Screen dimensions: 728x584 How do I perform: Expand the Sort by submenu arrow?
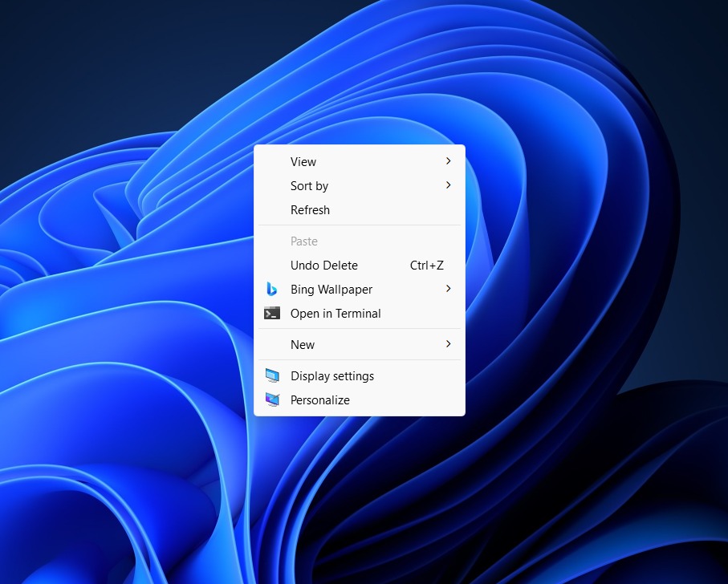click(x=448, y=185)
